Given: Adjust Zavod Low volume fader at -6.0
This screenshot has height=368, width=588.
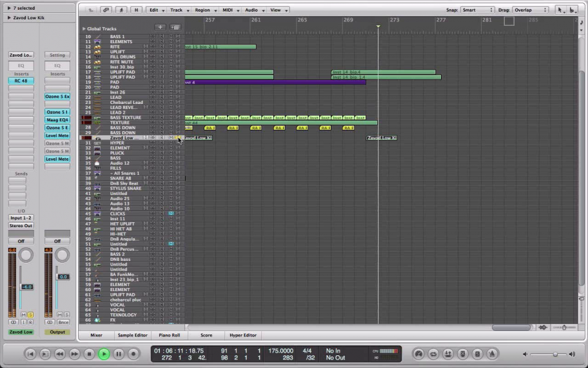Looking at the screenshot, I should pyautogui.click(x=26, y=287).
